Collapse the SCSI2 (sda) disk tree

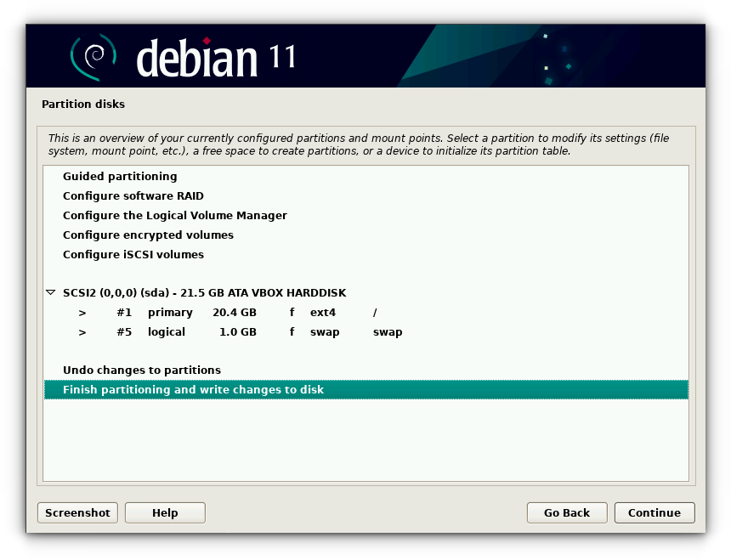tap(50, 292)
